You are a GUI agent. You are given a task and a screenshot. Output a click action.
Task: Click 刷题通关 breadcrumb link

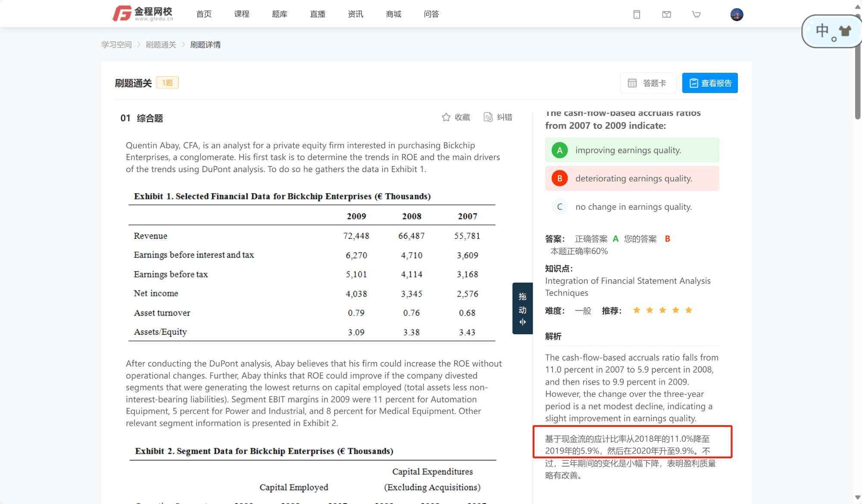[x=161, y=45]
